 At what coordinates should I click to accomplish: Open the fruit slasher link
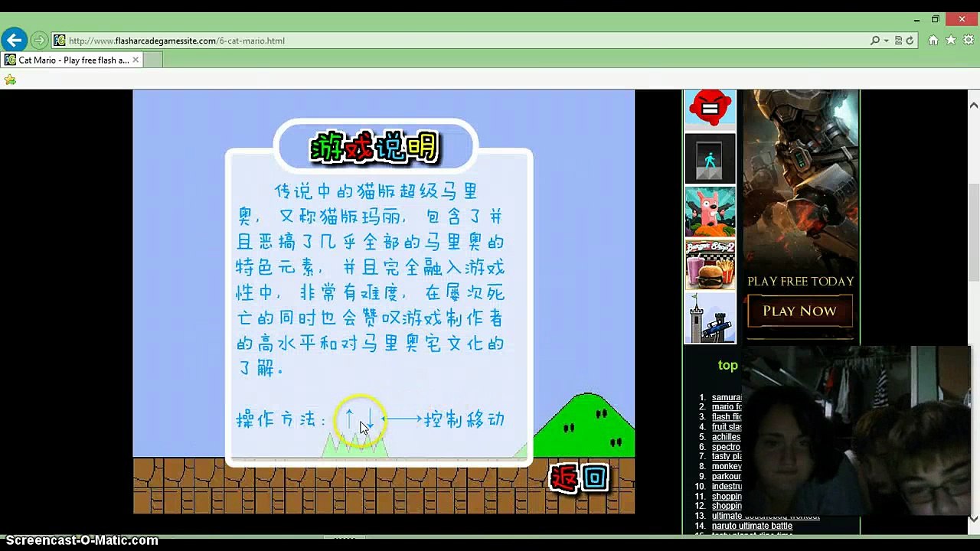click(727, 427)
